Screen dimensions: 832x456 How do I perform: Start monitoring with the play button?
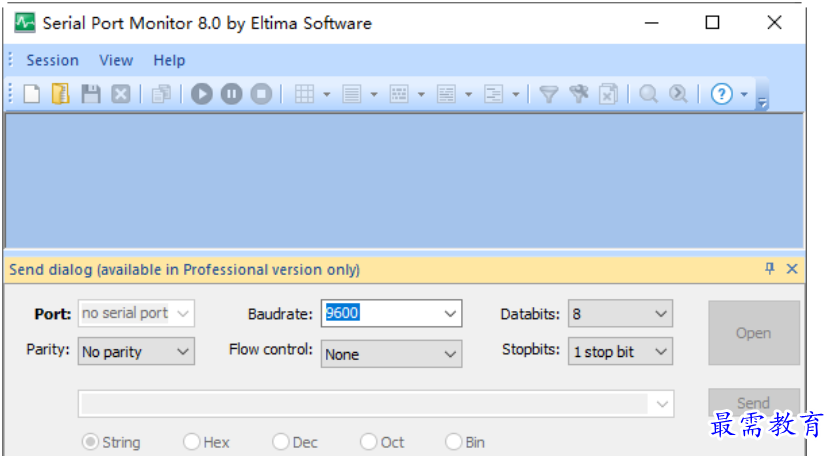[202, 94]
